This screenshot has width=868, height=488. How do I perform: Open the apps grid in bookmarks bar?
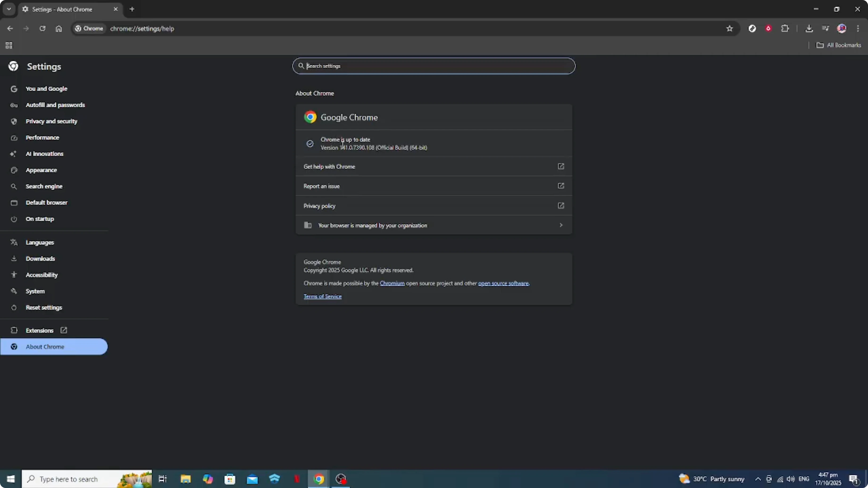(x=9, y=45)
